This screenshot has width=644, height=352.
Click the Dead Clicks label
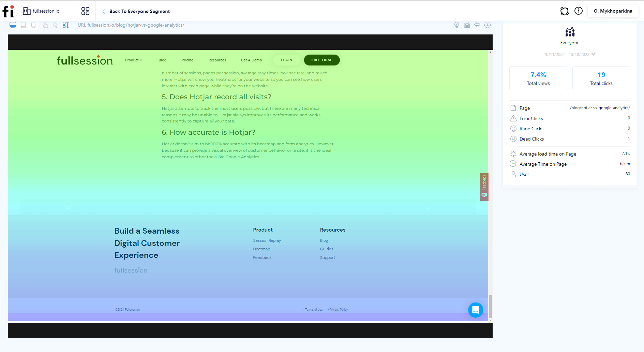(x=531, y=139)
